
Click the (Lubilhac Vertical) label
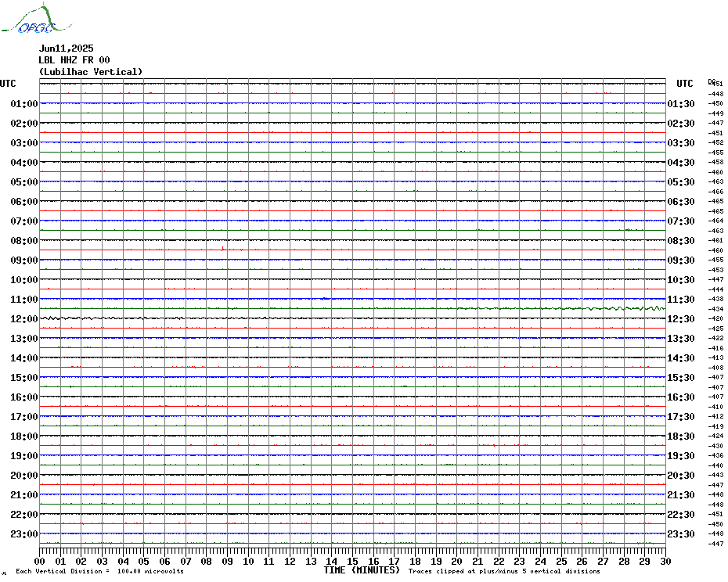pos(91,71)
